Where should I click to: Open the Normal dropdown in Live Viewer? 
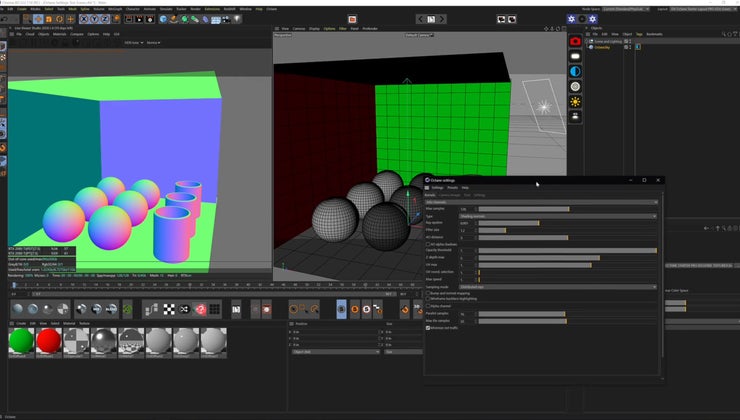pos(153,42)
